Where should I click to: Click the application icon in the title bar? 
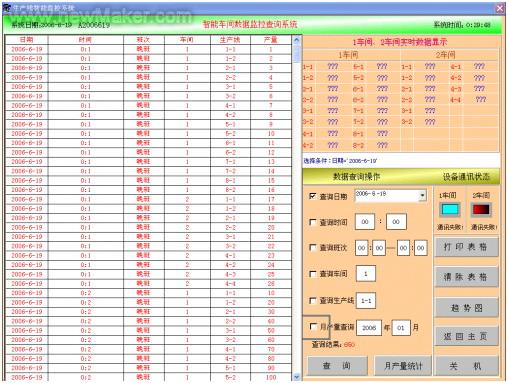point(7,8)
